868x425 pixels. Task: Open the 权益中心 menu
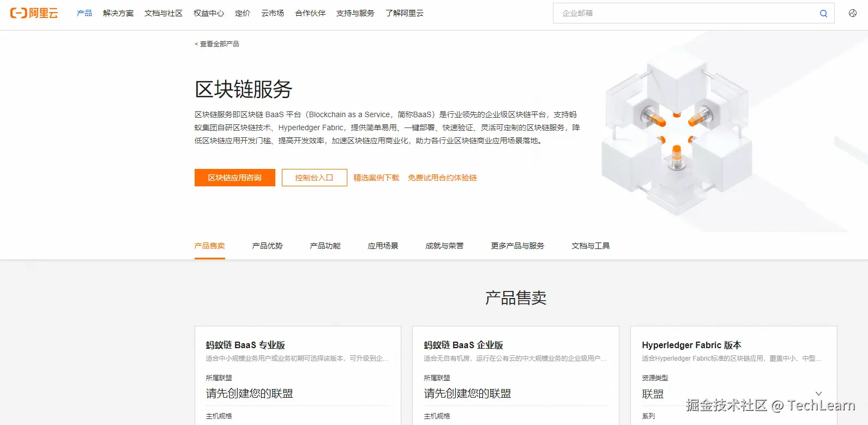(209, 13)
